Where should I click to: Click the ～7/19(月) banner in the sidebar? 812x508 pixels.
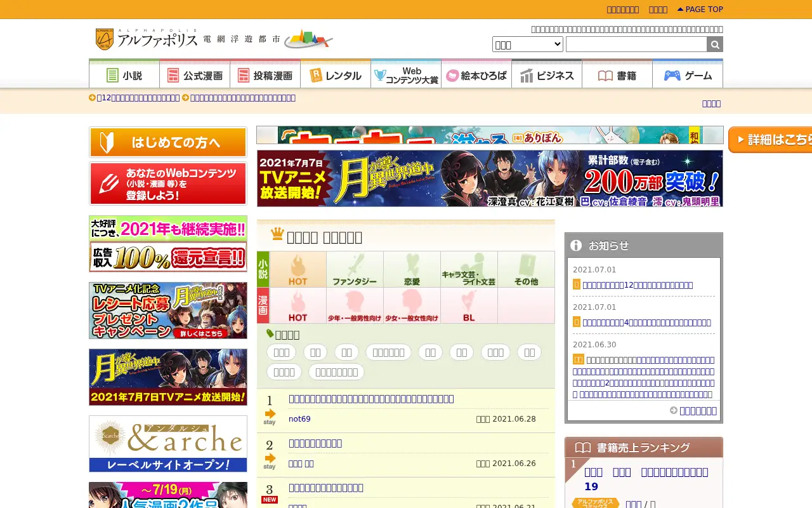168,495
